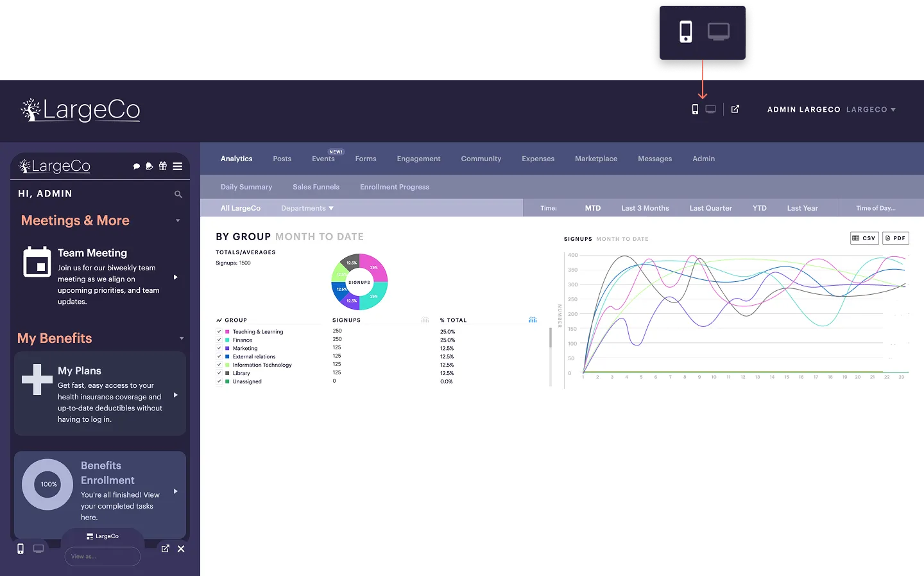Open the Time of Day... option
Viewport: 924px width, 576px height.
coord(876,208)
